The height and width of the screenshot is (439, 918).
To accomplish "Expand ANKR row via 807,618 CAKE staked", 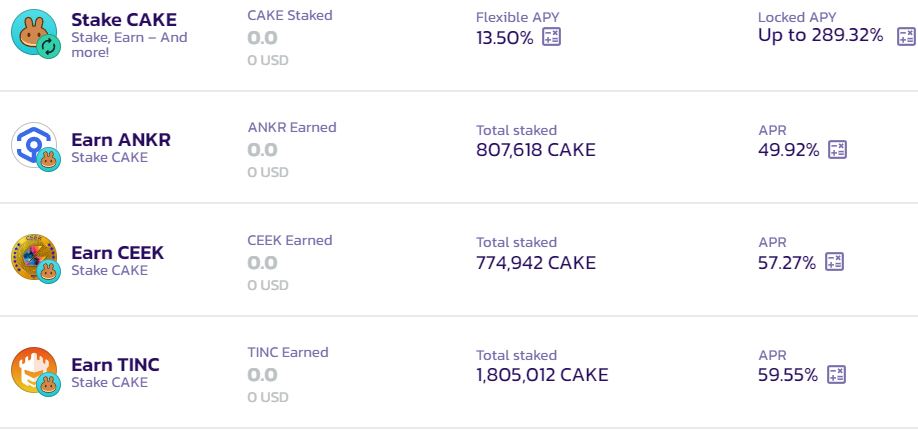I will coord(535,150).
